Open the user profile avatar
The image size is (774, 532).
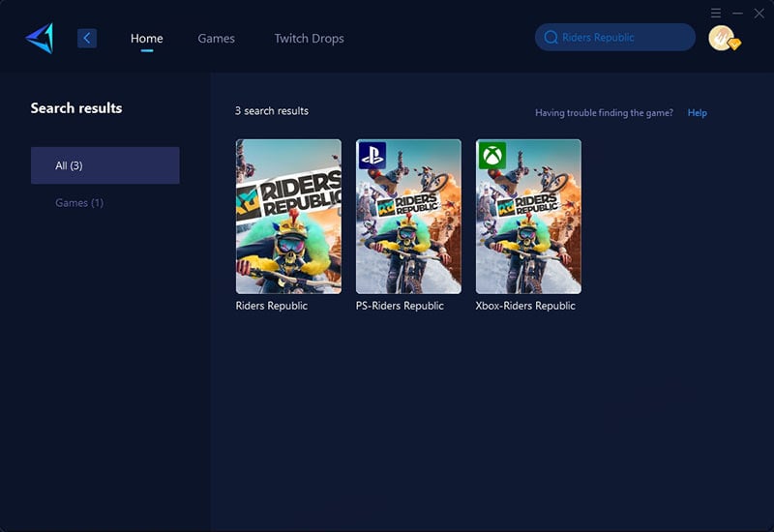(x=724, y=38)
